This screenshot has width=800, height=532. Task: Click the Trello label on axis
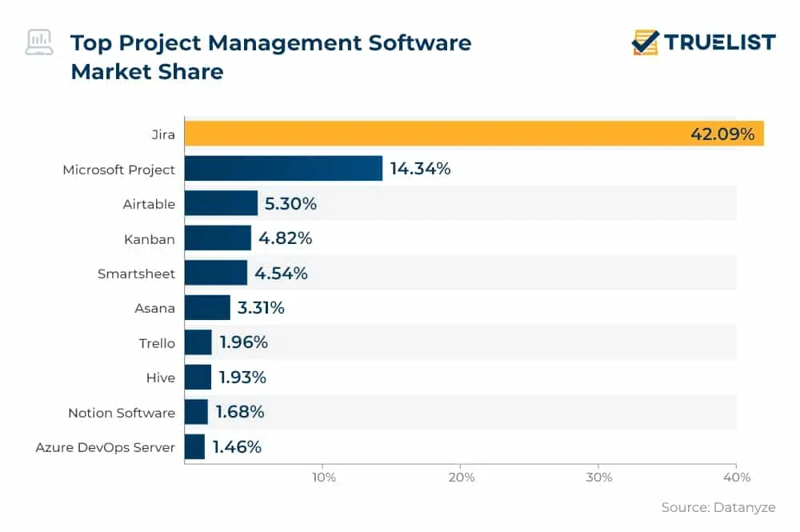pyautogui.click(x=157, y=343)
